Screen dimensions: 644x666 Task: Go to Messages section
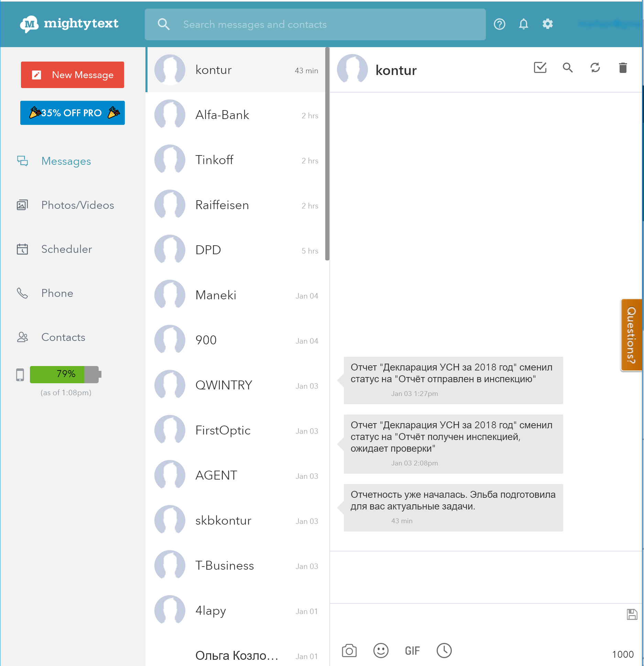66,161
